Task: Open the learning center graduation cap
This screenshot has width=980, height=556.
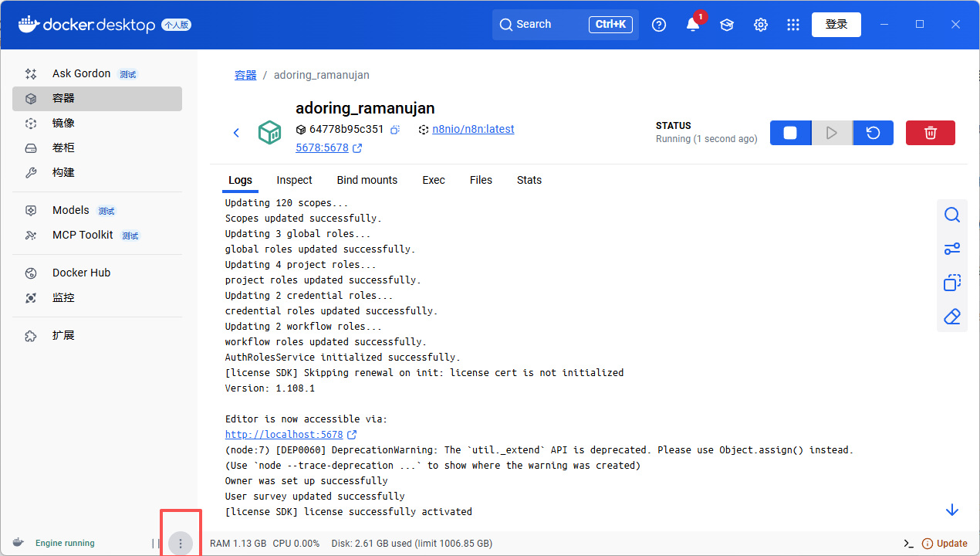Action: pyautogui.click(x=727, y=25)
